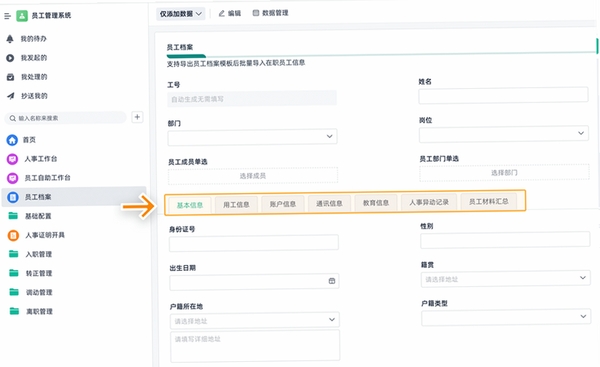600x367 pixels.
Task: Open the 基础配置 folder icon
Action: tap(13, 216)
